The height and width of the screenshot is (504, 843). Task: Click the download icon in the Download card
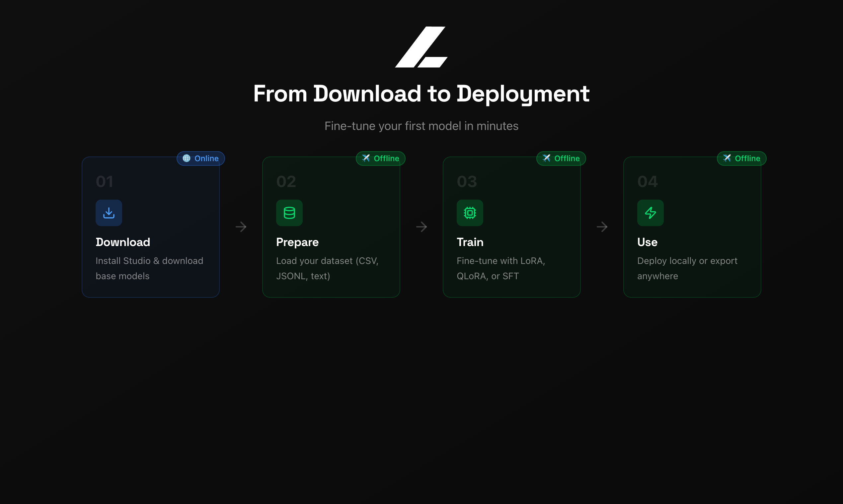[x=109, y=213]
